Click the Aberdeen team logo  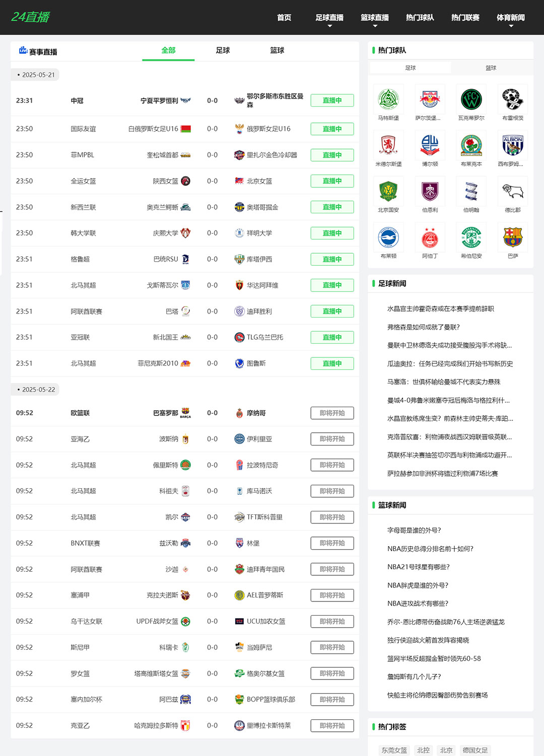430,238
